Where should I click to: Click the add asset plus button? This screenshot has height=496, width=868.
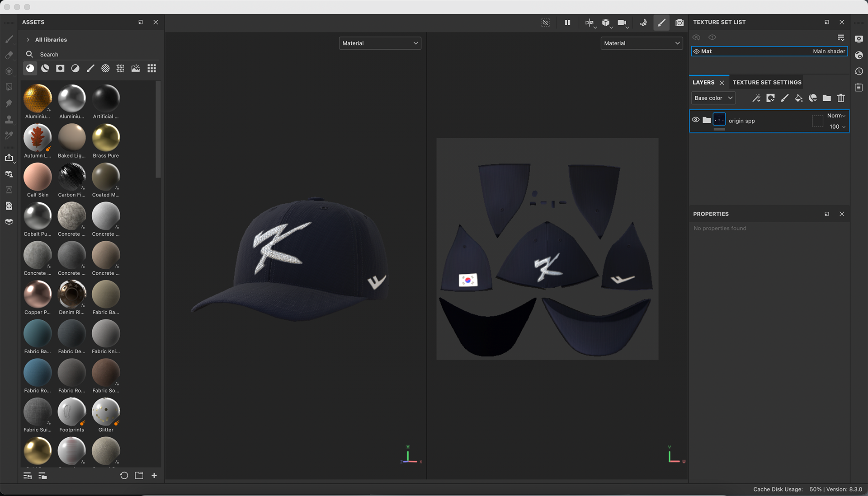pyautogui.click(x=154, y=476)
